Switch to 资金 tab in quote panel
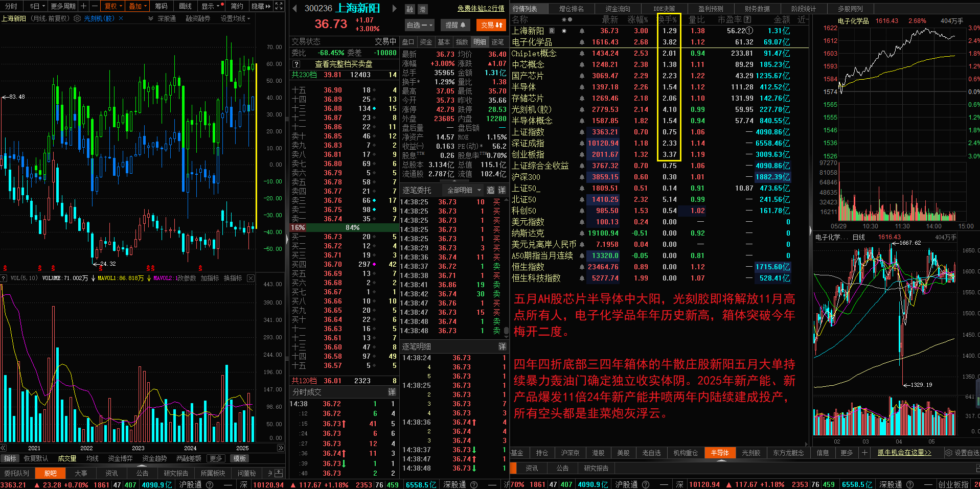Image resolution: width=980 pixels, height=489 pixels. coord(426,42)
